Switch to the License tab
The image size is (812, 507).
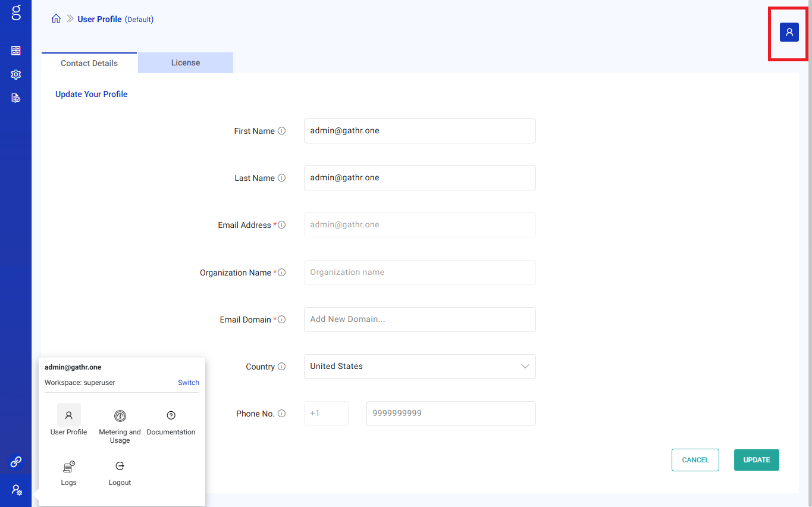(x=185, y=62)
